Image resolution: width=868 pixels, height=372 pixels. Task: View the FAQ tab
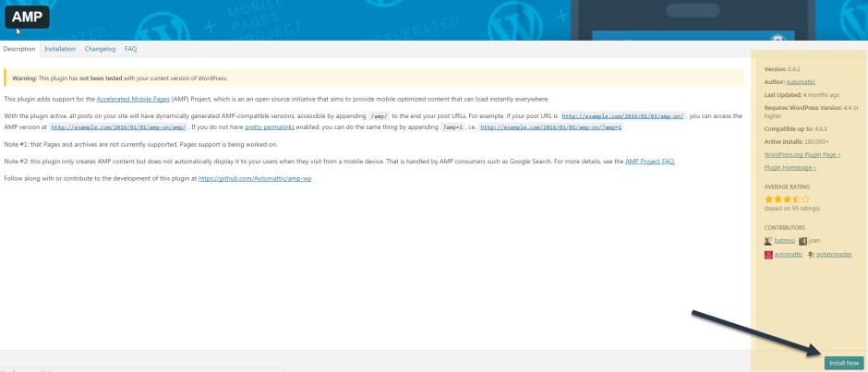(x=130, y=49)
